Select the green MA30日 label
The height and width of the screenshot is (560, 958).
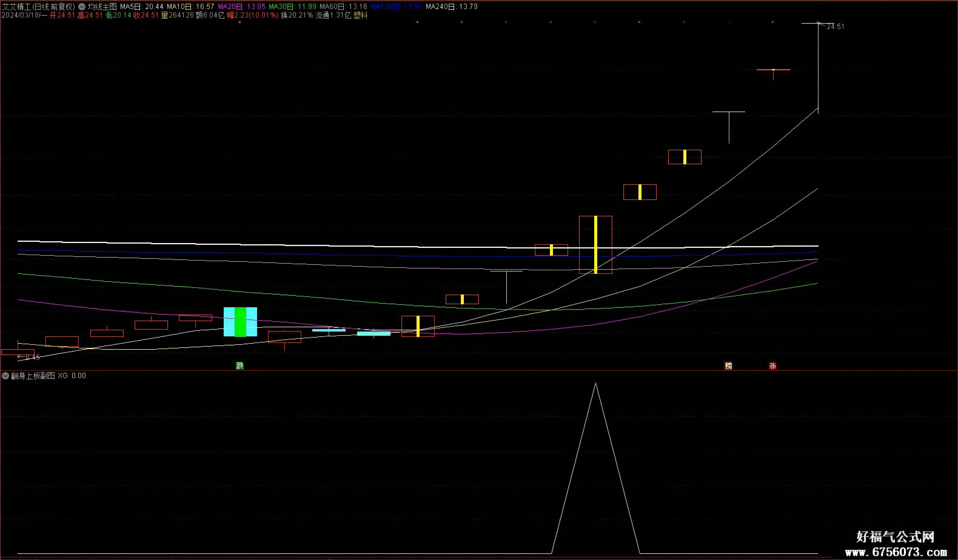coord(292,7)
